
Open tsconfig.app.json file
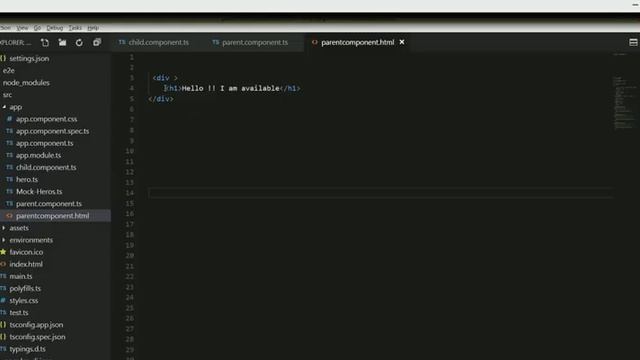pyautogui.click(x=36, y=325)
